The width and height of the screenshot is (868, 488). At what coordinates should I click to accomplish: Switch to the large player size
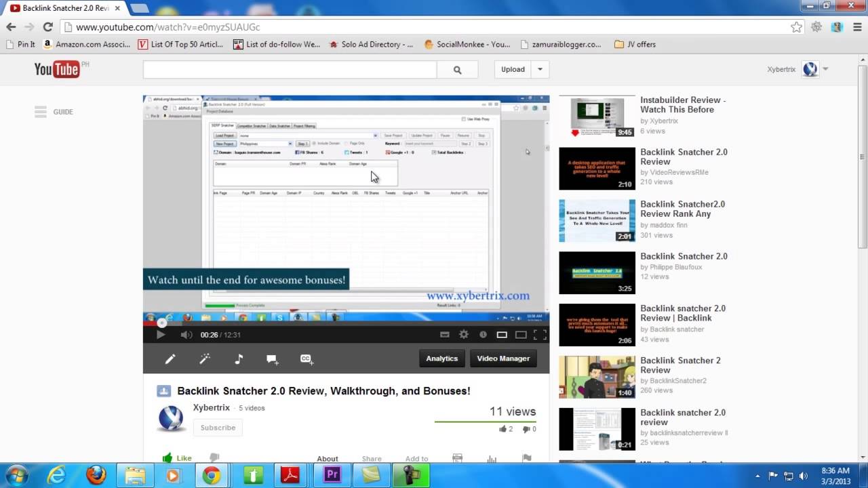point(521,334)
